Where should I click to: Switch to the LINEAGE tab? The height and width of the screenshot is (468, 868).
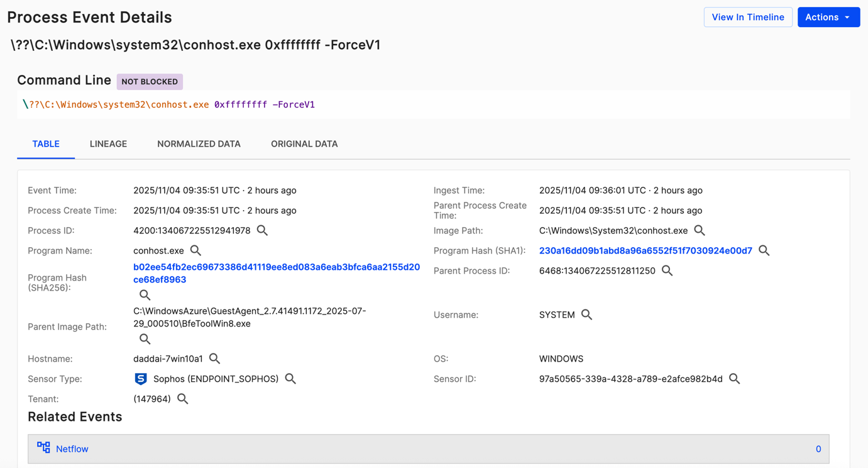(108, 144)
